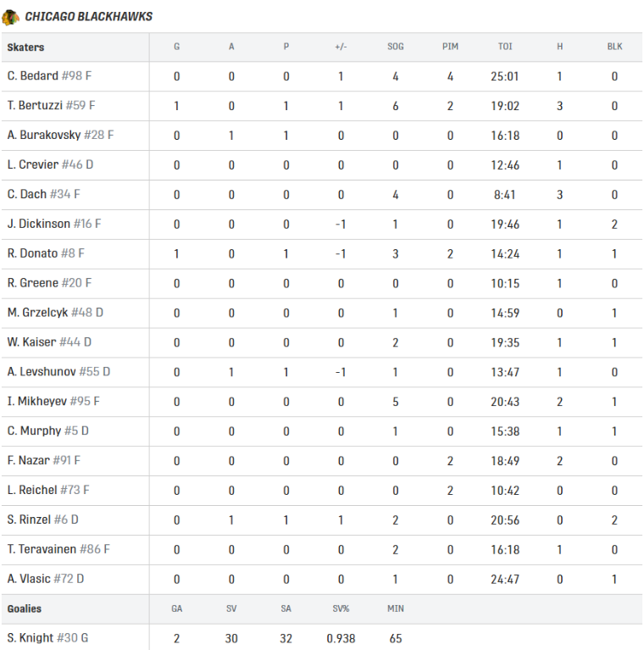
Task: Select F. Nazar from the skaters
Action: (x=28, y=460)
